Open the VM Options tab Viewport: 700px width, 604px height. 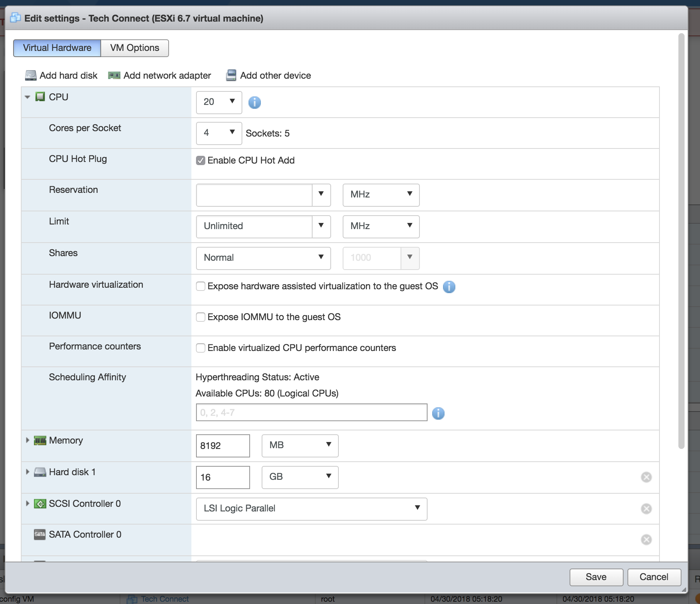coord(135,48)
